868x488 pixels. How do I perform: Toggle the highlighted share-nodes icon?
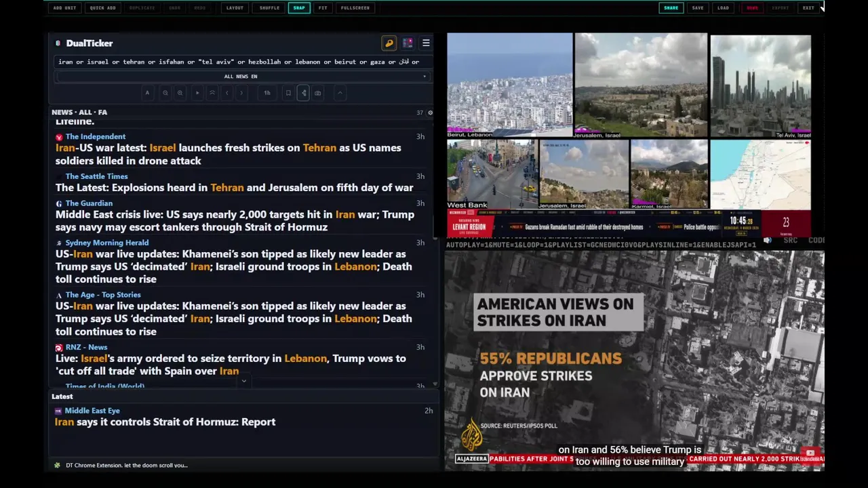(x=303, y=93)
